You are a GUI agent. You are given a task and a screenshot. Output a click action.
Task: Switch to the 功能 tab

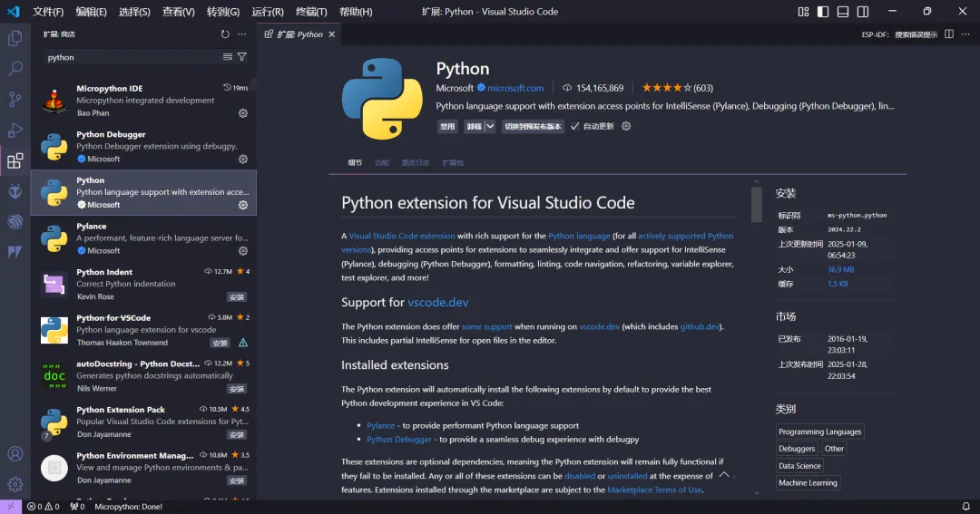click(382, 163)
